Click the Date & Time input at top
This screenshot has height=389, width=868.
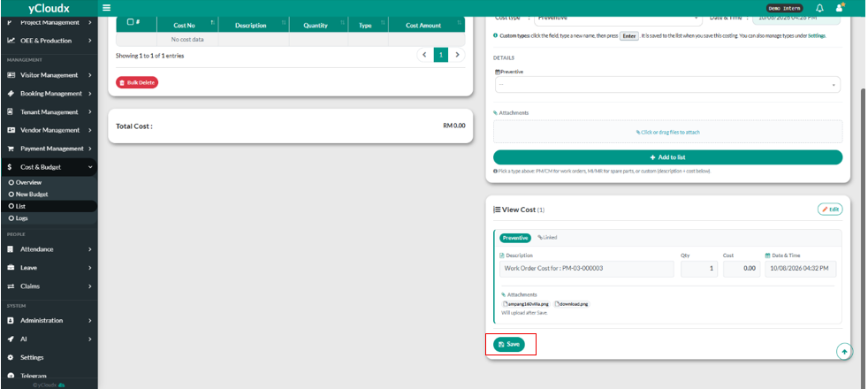[x=796, y=19]
